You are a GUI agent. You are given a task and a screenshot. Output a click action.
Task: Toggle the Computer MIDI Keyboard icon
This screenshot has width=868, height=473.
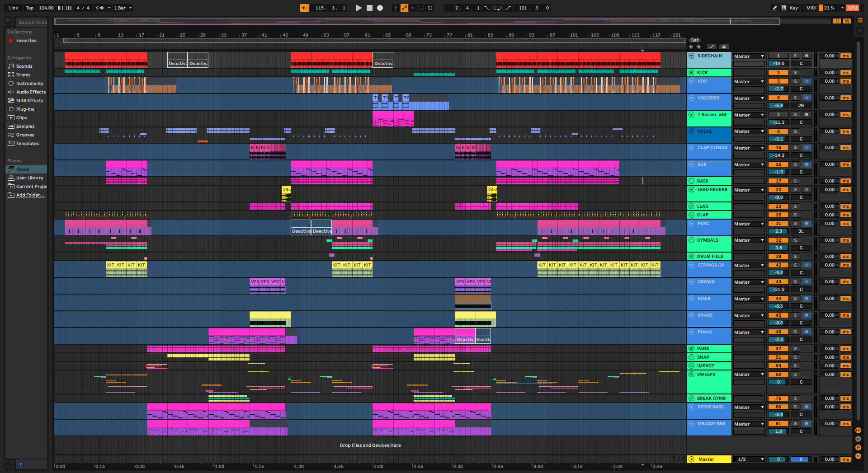click(783, 8)
